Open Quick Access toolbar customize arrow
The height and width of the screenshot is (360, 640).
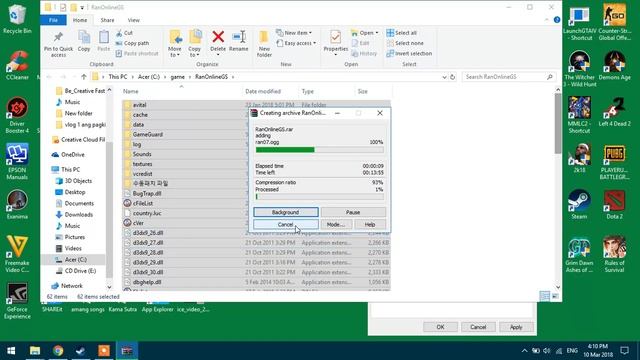[82, 7]
